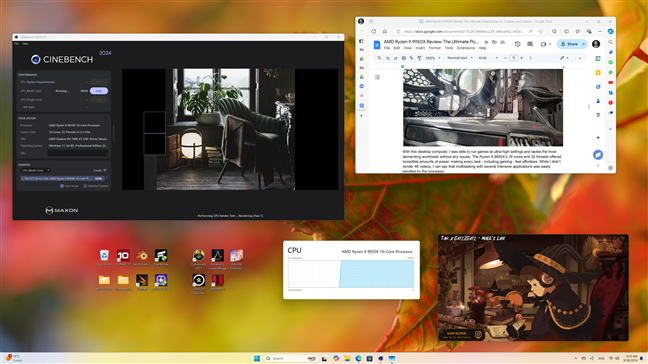Open Windows Start button
This screenshot has height=364, width=648.
click(257, 358)
